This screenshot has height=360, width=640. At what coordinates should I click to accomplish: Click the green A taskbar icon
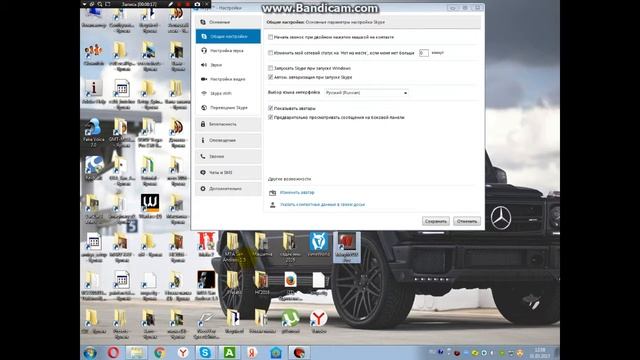tap(229, 352)
